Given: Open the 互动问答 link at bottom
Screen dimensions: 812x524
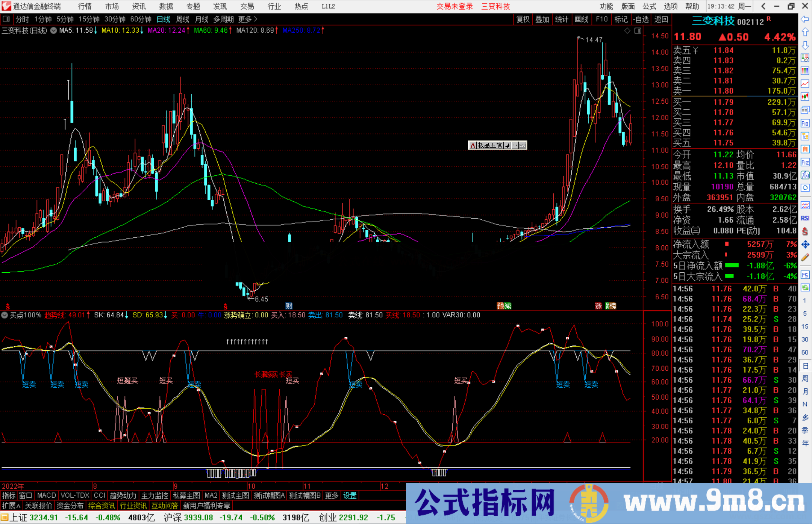Looking at the screenshot, I should point(165,506).
